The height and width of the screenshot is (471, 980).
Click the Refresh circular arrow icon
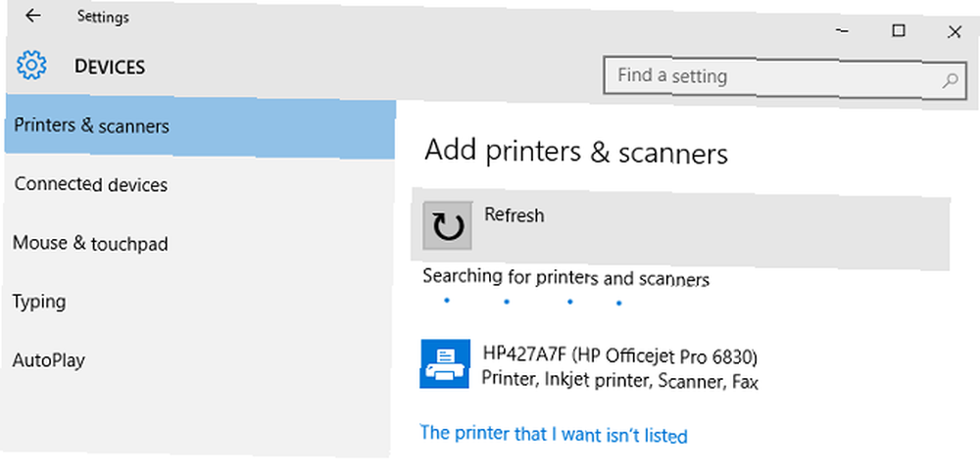point(448,226)
